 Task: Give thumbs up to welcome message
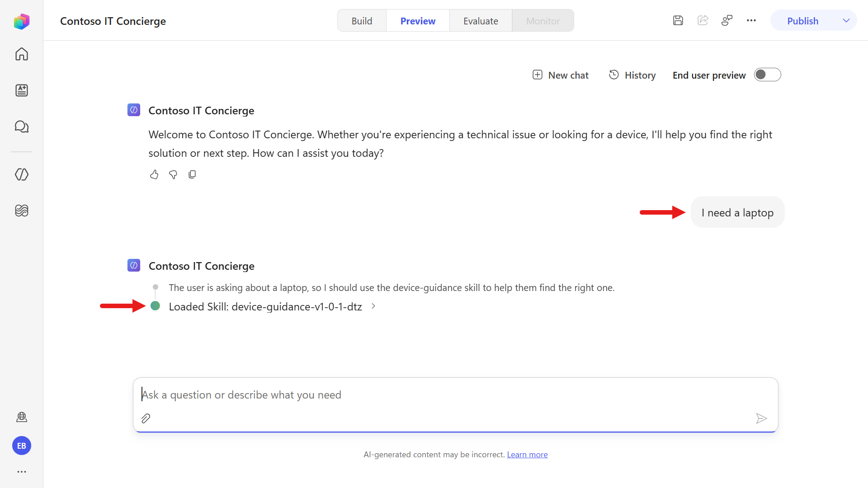click(x=154, y=174)
